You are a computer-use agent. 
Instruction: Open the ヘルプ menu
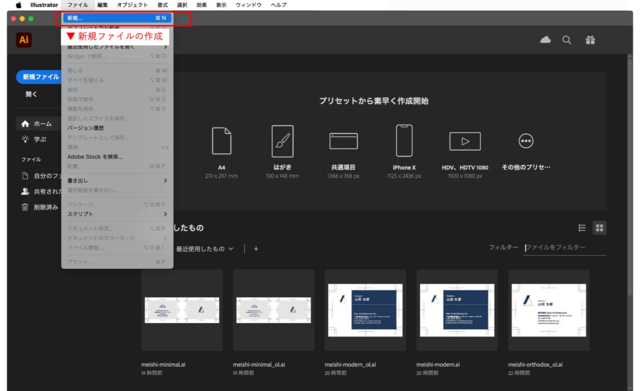(278, 5)
